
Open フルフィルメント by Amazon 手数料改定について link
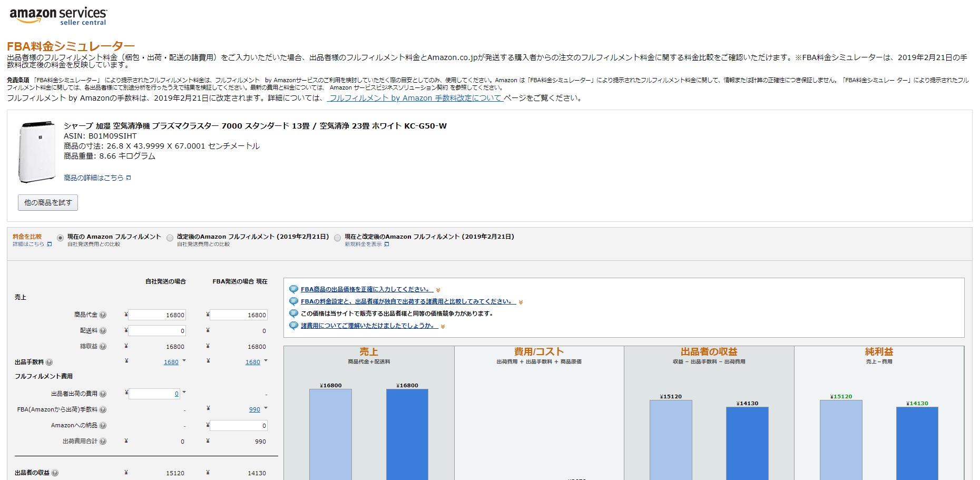tap(415, 98)
